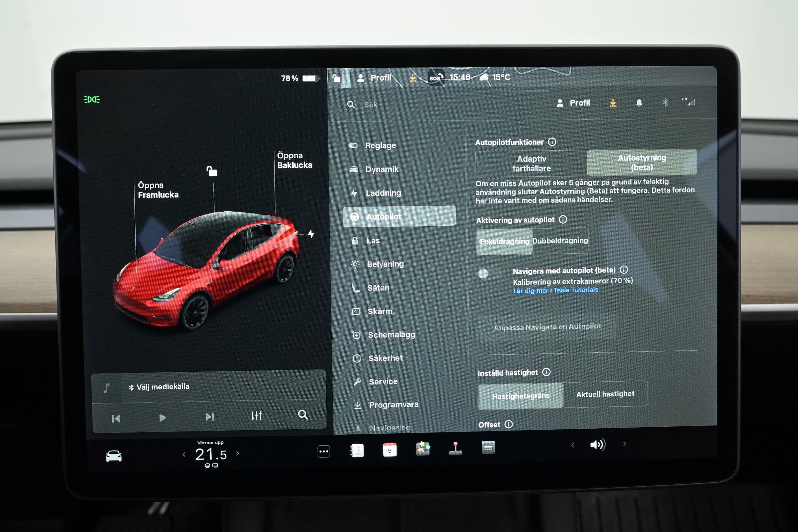798x532 pixels.
Task: Decrease cabin temperature with left arrow
Action: click(184, 454)
